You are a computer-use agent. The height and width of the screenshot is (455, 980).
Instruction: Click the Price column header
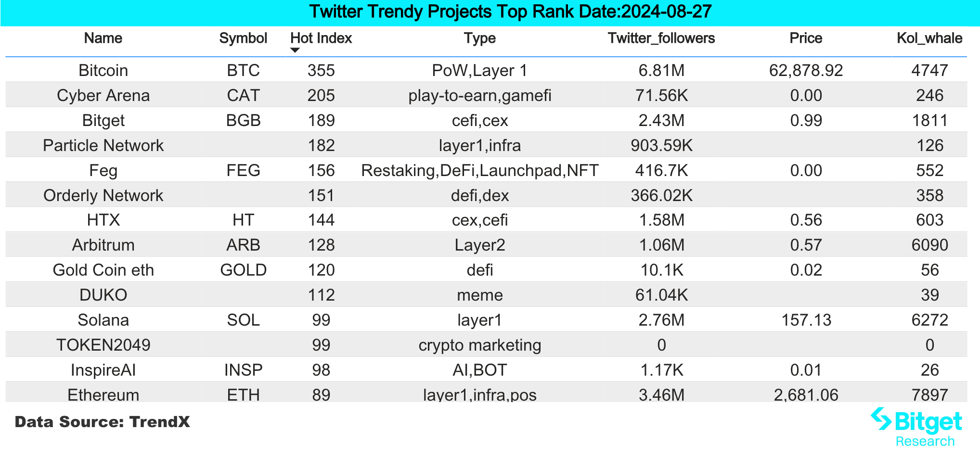click(806, 38)
